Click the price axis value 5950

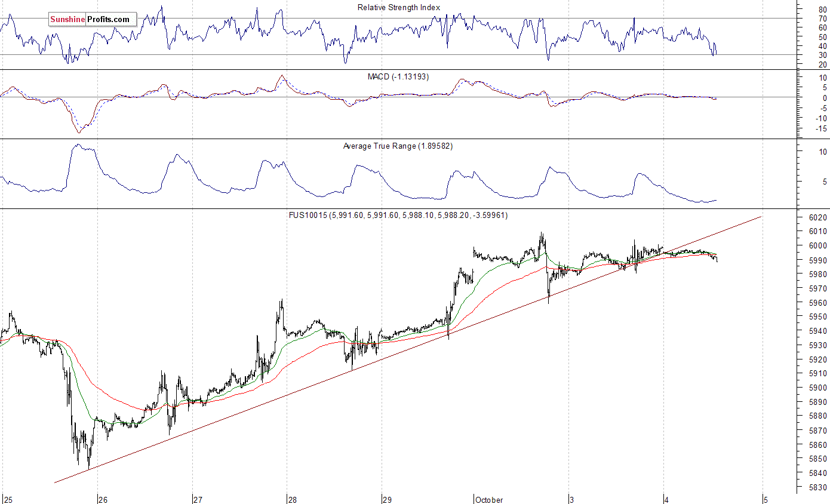point(819,317)
